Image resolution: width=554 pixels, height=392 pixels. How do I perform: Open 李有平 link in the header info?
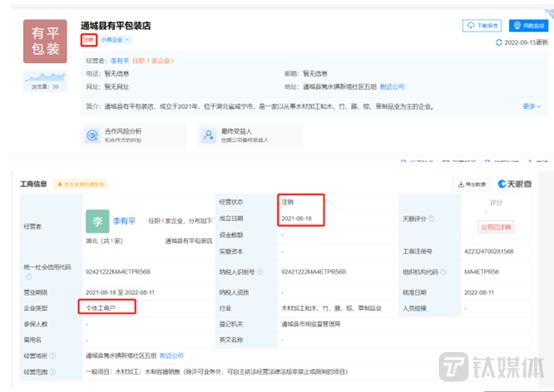point(120,61)
